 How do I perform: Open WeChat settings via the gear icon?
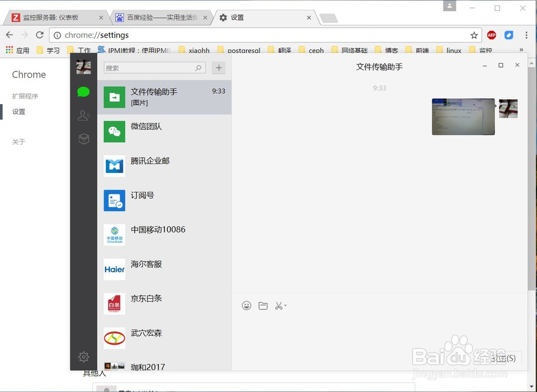coord(83,357)
